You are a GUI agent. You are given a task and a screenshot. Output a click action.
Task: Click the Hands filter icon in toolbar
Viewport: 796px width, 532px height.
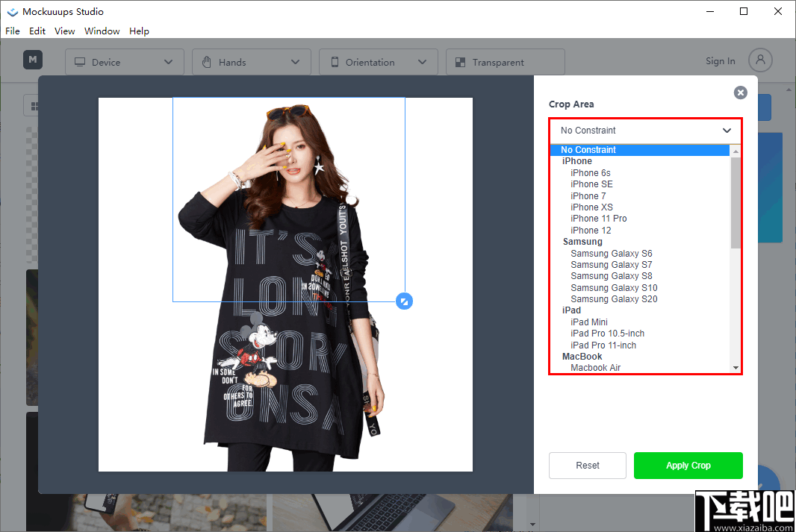206,61
